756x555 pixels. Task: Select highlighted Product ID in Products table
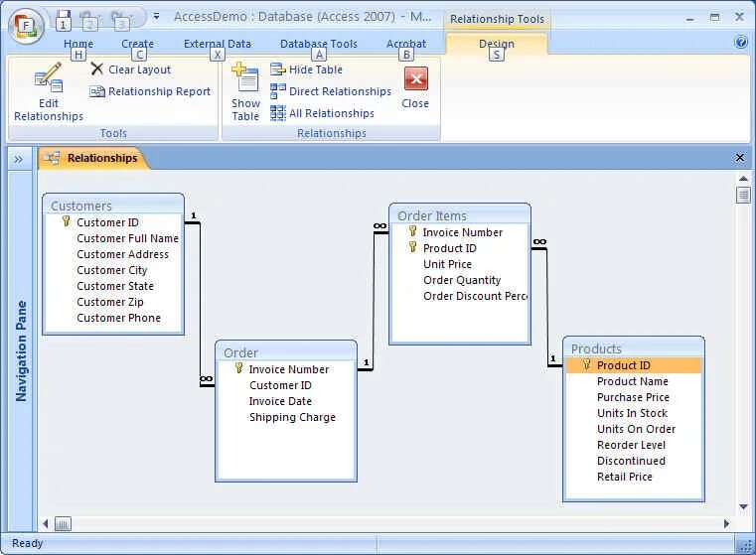pyautogui.click(x=634, y=364)
